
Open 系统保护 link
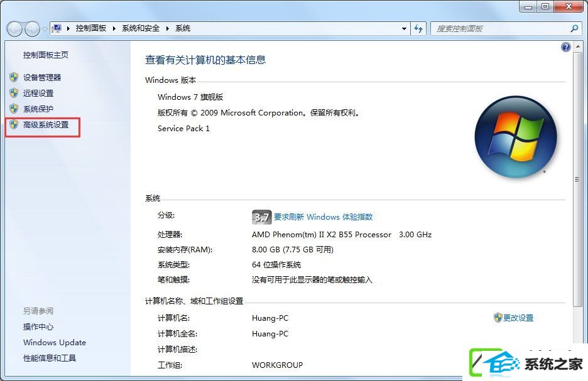pyautogui.click(x=38, y=109)
